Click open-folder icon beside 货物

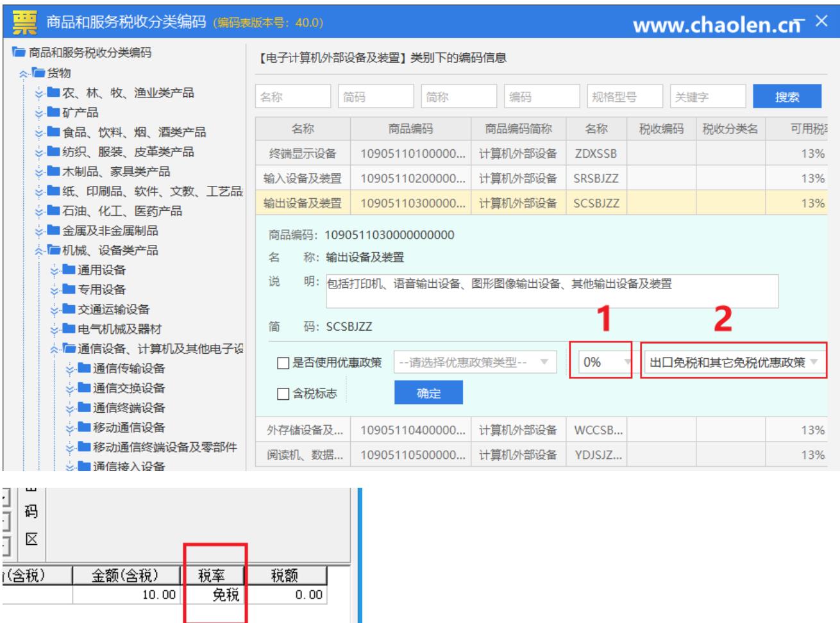38,73
